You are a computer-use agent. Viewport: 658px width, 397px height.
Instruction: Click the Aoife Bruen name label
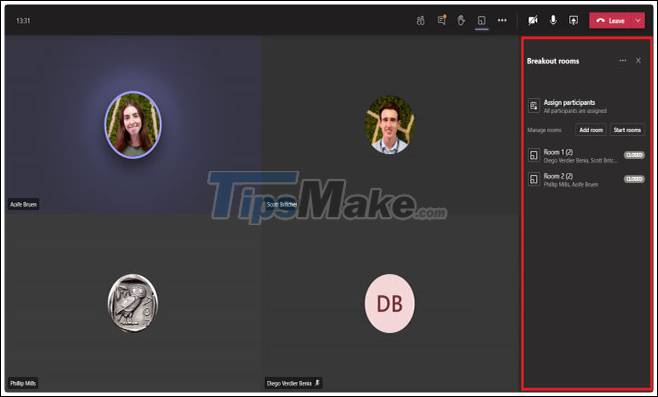coord(24,204)
